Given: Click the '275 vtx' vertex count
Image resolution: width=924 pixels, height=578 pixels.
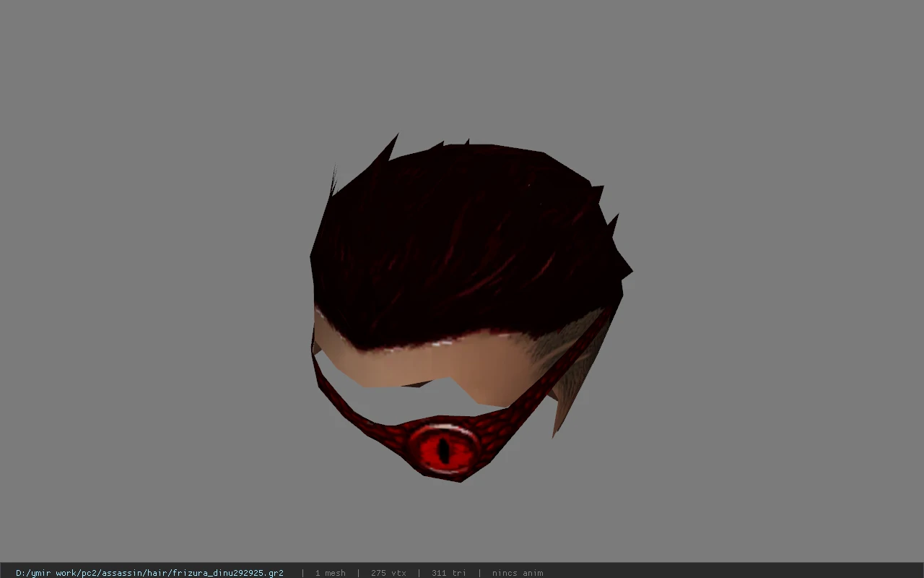Looking at the screenshot, I should (x=388, y=573).
